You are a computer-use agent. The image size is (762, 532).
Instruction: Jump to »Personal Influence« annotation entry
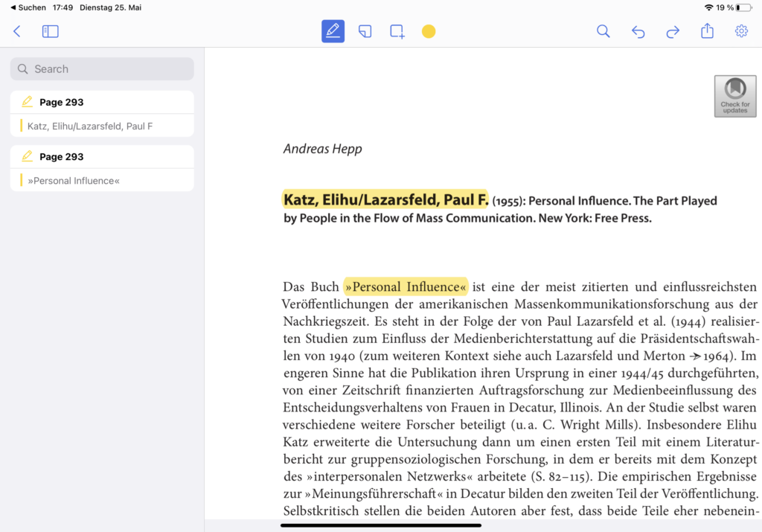(102, 181)
